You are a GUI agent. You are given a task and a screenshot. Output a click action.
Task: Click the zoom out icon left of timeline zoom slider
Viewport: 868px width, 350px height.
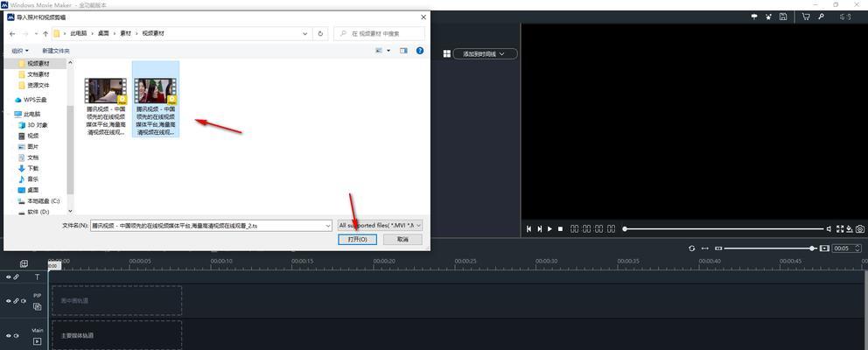click(718, 248)
